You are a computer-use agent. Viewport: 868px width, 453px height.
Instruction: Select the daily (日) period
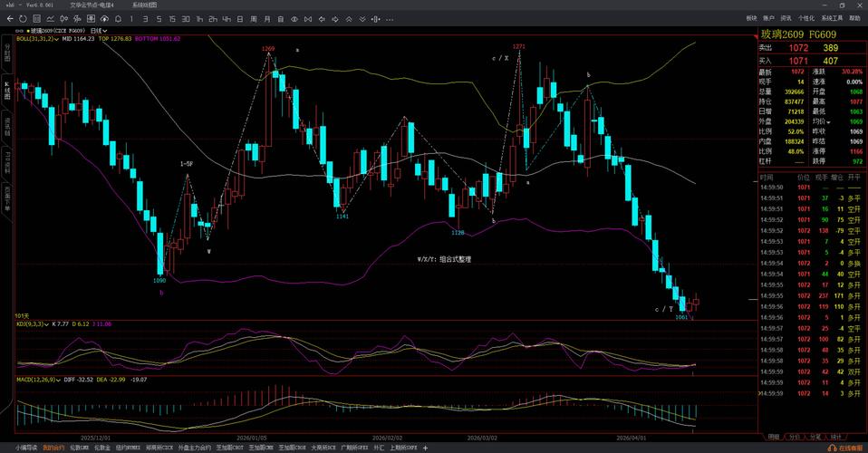click(240, 19)
